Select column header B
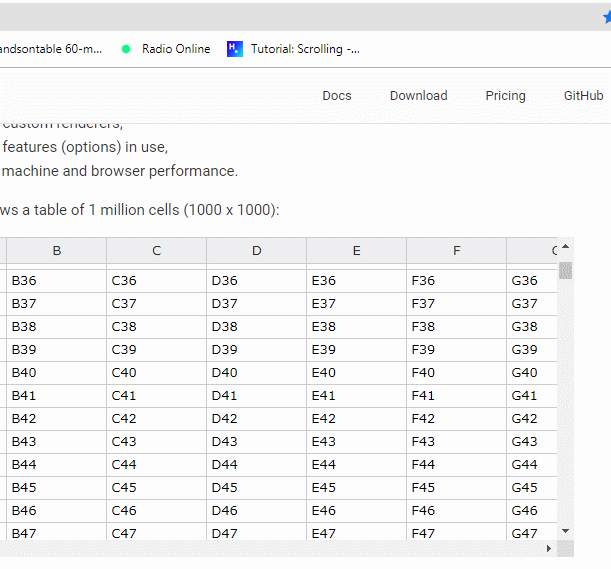This screenshot has height=569, width=611. coord(57,251)
